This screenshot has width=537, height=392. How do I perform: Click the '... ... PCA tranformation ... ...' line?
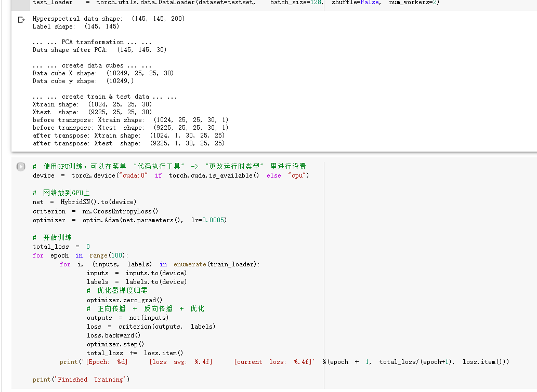click(x=92, y=42)
